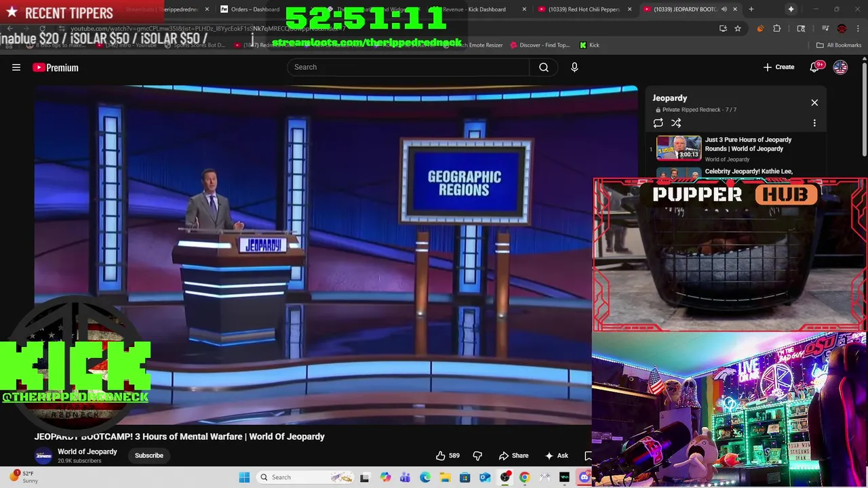Open the All Bookmarks folder
Image resolution: width=868 pixels, height=488 pixels.
839,45
